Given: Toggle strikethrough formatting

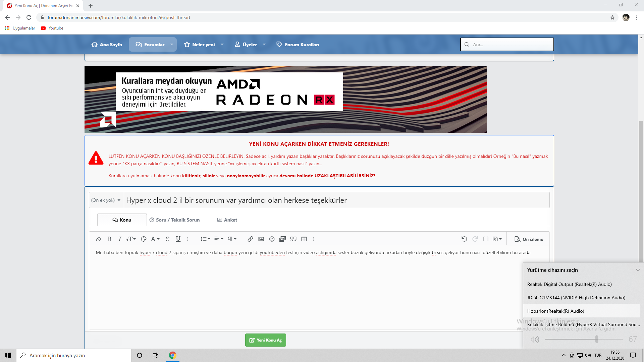Looking at the screenshot, I should click(168, 239).
